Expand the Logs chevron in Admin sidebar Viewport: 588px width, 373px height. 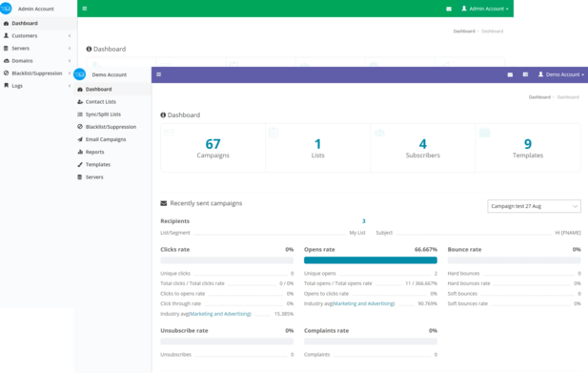70,86
